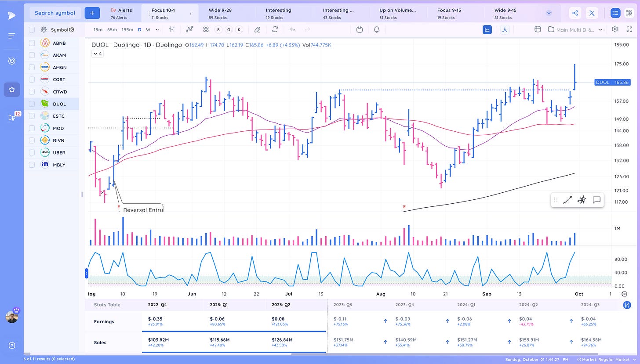Add a comment annotation from floating toolbar
Image resolution: width=640 pixels, height=364 pixels.
click(596, 200)
